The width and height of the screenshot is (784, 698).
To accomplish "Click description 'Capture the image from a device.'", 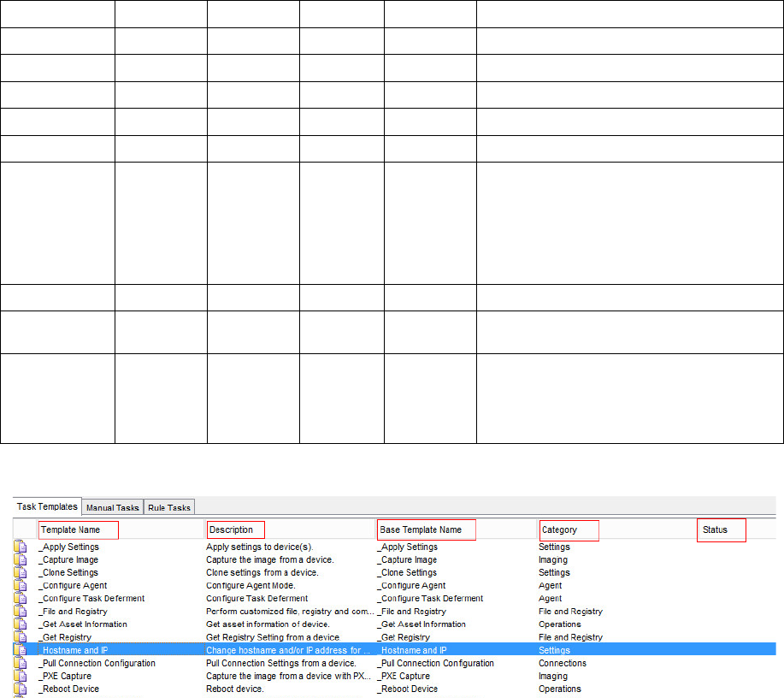I will [x=270, y=560].
